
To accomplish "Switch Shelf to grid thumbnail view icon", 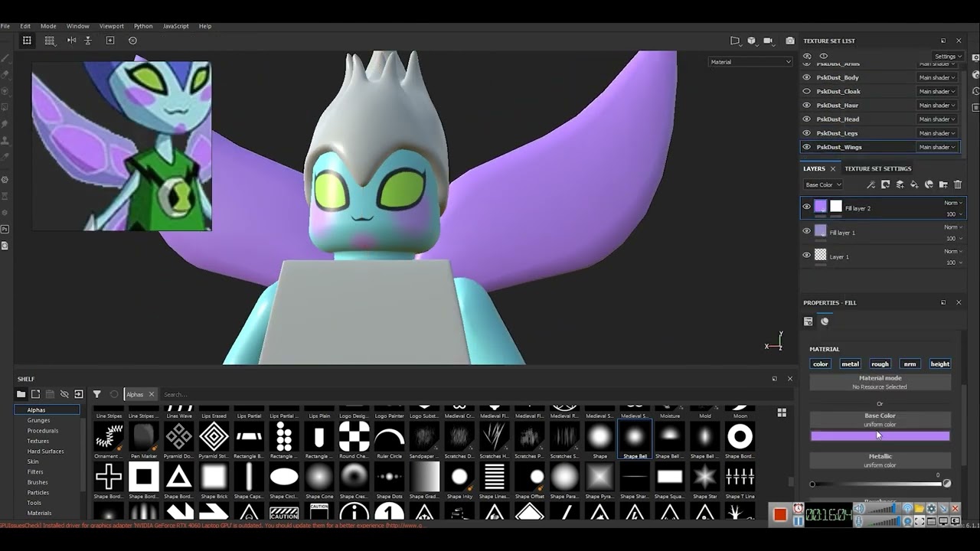I will (x=782, y=412).
